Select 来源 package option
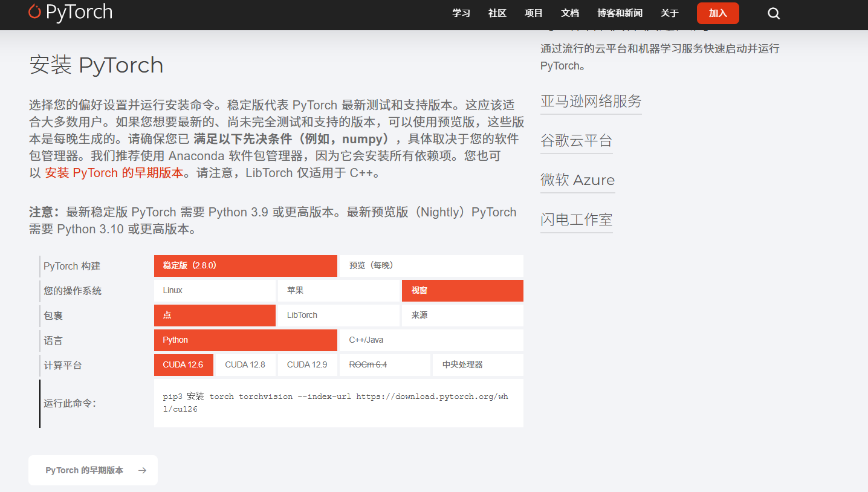 462,316
